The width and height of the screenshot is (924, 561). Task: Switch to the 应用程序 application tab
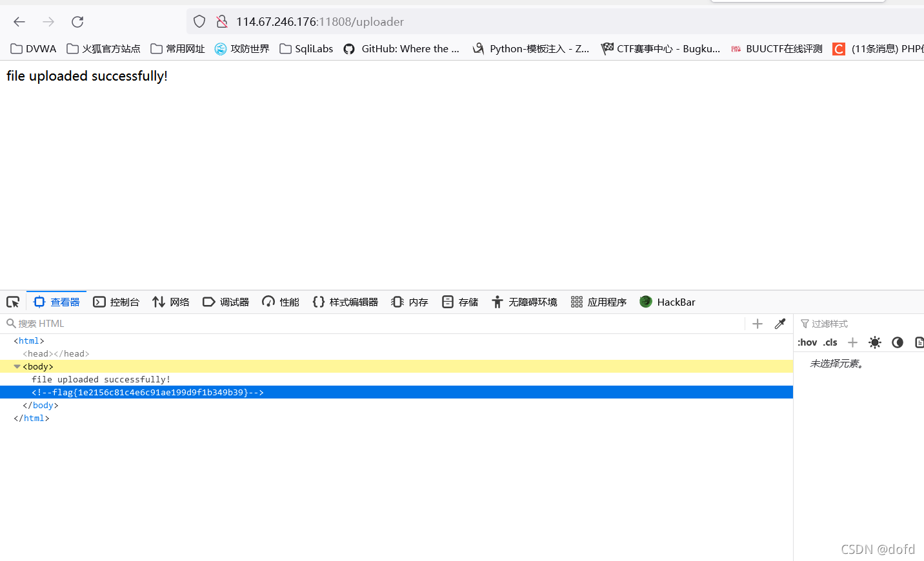tap(599, 302)
